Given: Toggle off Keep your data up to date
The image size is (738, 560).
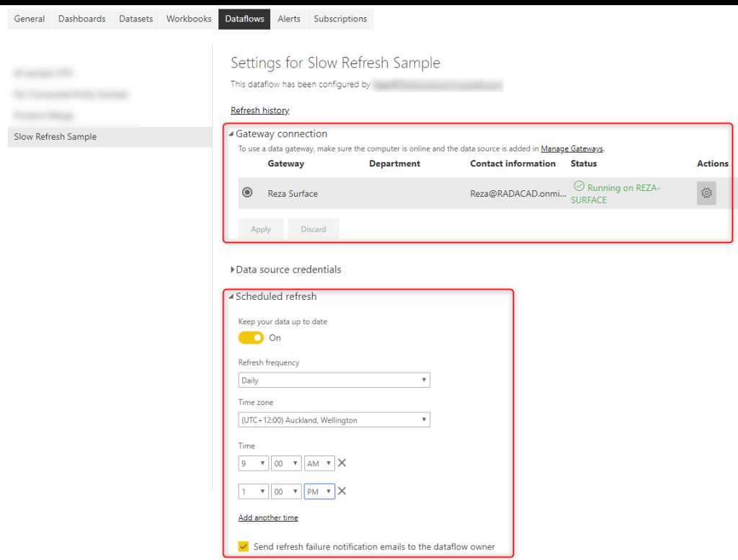Looking at the screenshot, I should click(x=251, y=338).
